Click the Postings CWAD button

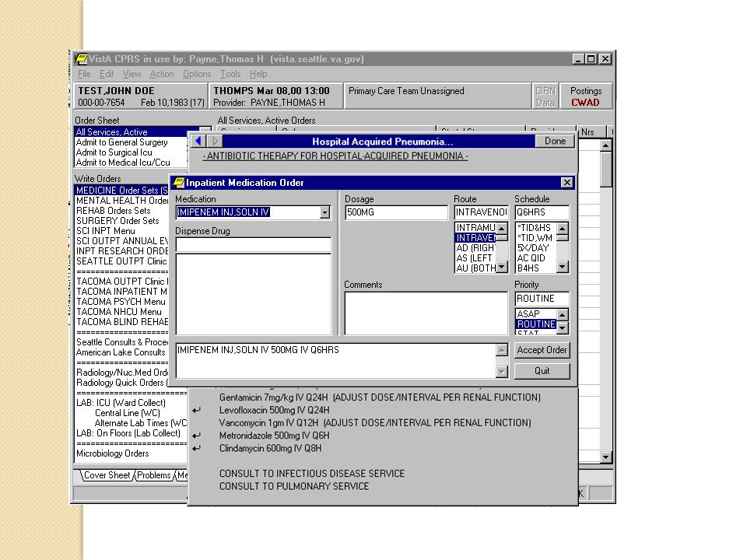point(585,96)
